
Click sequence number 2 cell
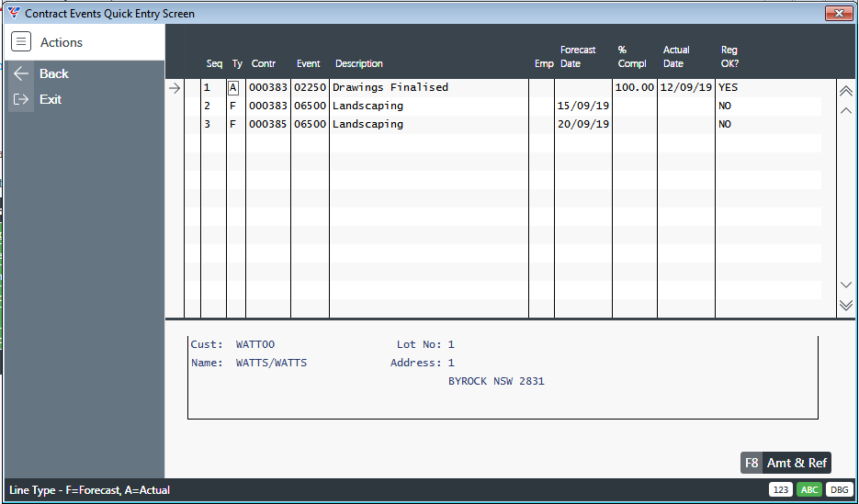tap(207, 106)
